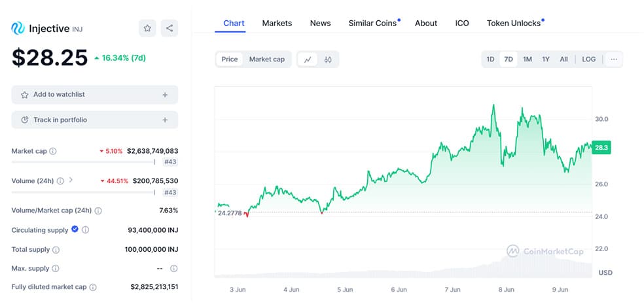Click the $28.25 price text
This screenshot has height=308, width=644.
50,58
